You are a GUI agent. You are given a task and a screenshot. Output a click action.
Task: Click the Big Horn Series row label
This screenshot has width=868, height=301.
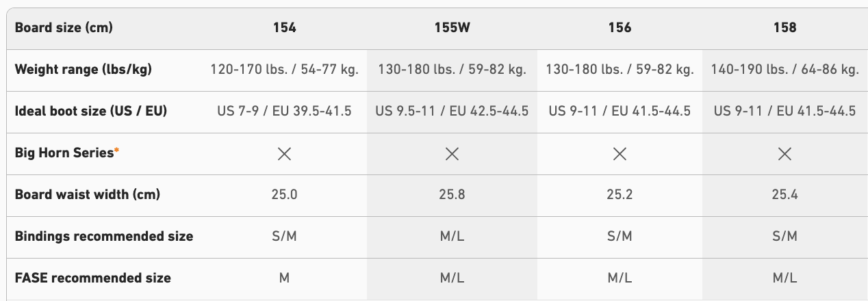64,153
